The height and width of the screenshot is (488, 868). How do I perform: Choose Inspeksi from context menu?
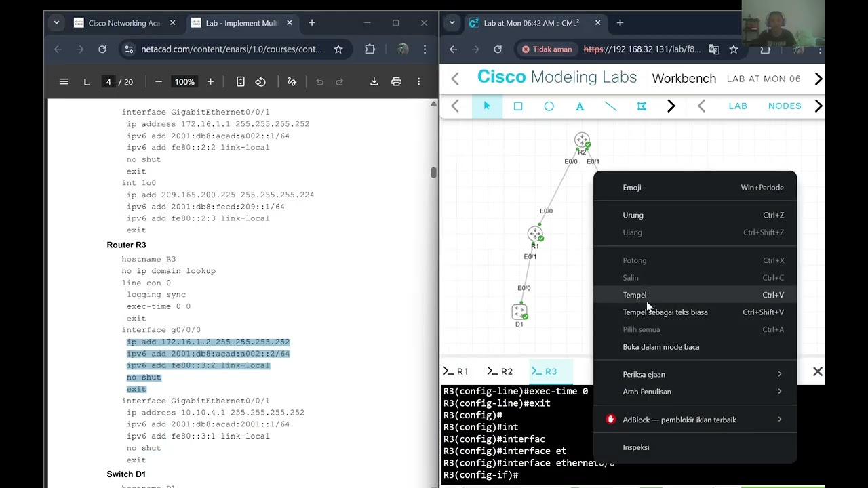[695, 447]
